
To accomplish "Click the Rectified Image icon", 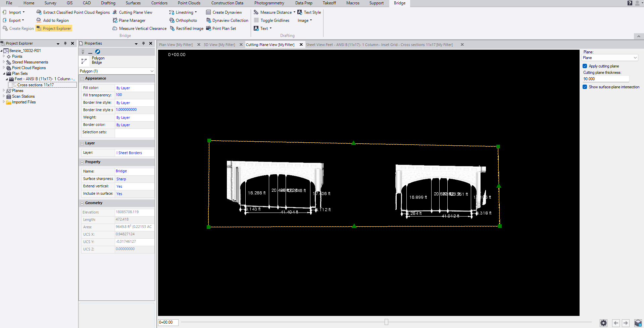I will pos(172,29).
